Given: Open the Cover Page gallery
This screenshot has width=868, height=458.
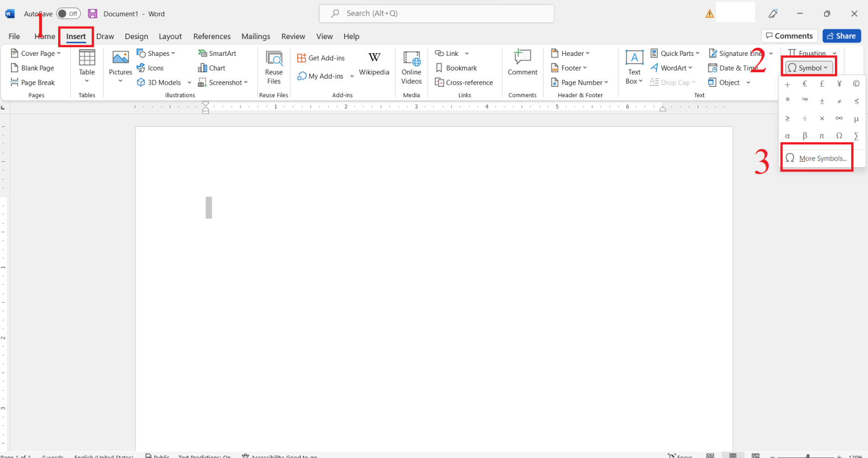Looking at the screenshot, I should [x=36, y=53].
